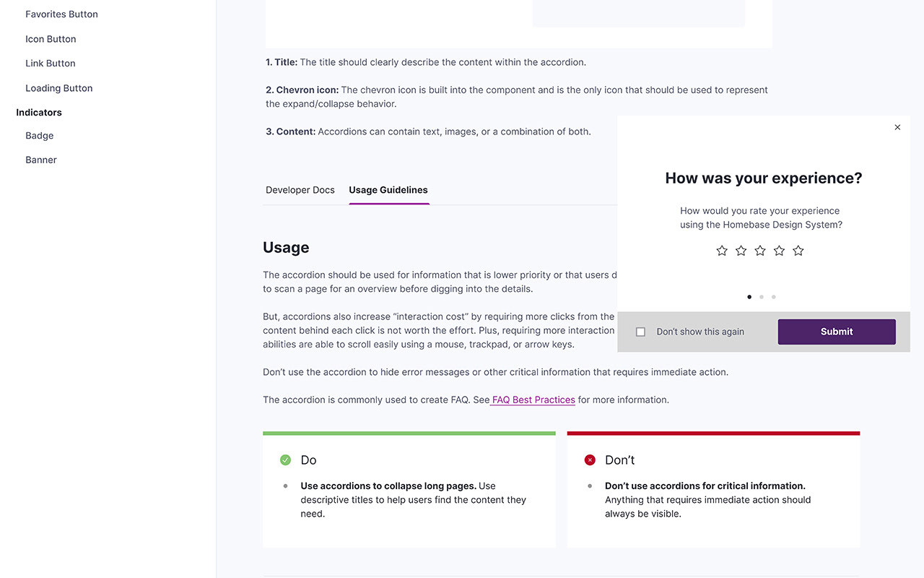
Task: Choose the third star rating
Action: click(760, 251)
